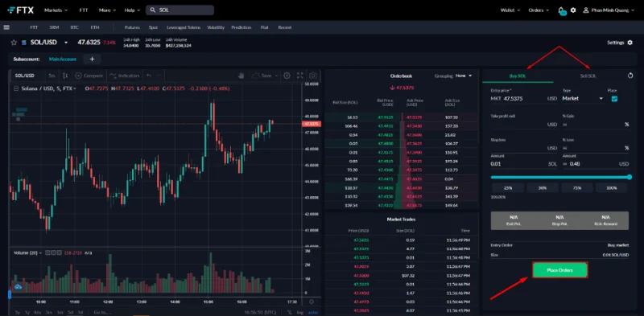Screen dimensions: 644x316
Task: Open the Help dropdown menu
Action: (x=132, y=10)
